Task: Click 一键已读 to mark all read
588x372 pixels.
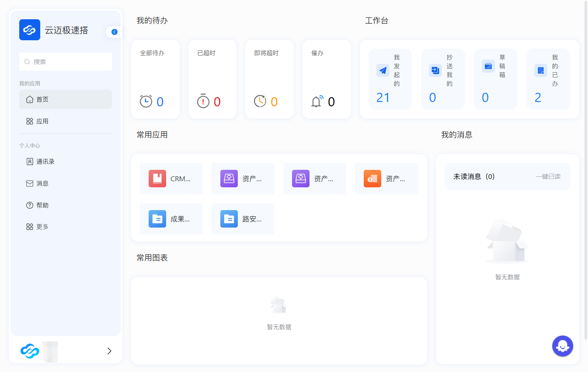Action: [548, 177]
